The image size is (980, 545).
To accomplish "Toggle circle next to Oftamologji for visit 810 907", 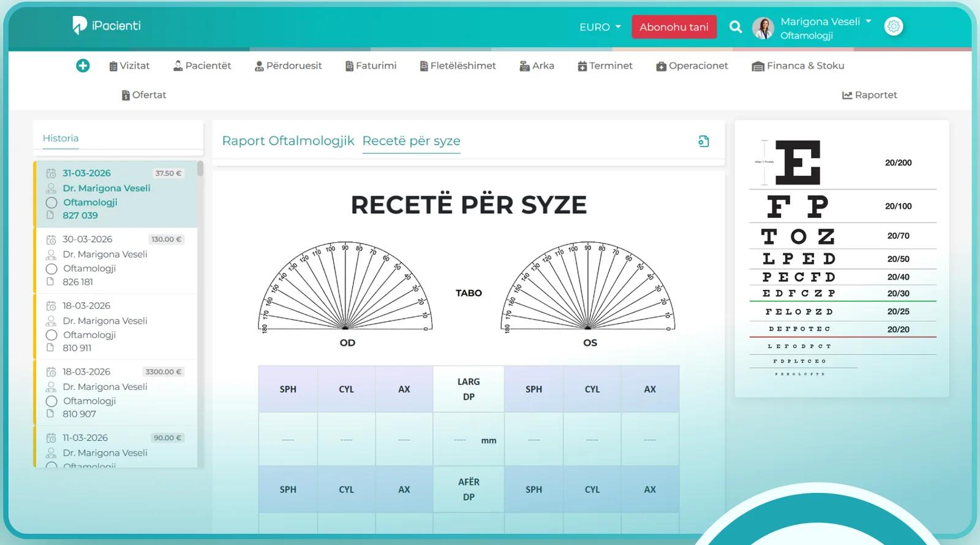I will click(51, 402).
